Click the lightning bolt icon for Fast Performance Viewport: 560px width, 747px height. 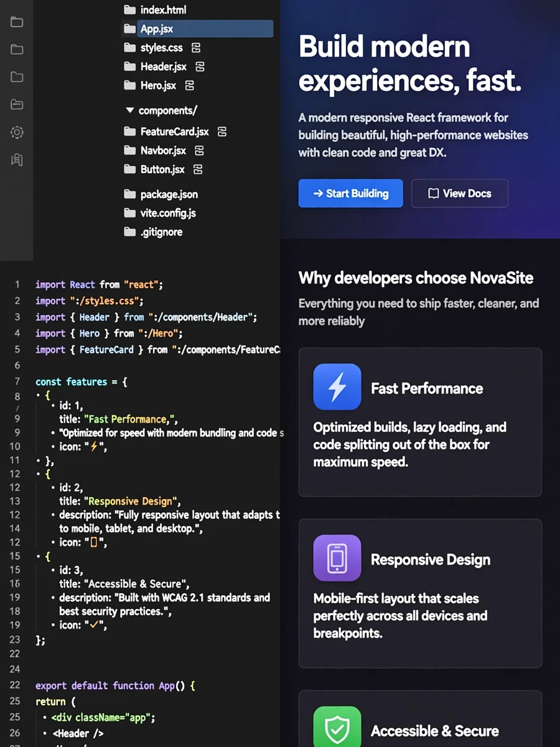click(337, 387)
